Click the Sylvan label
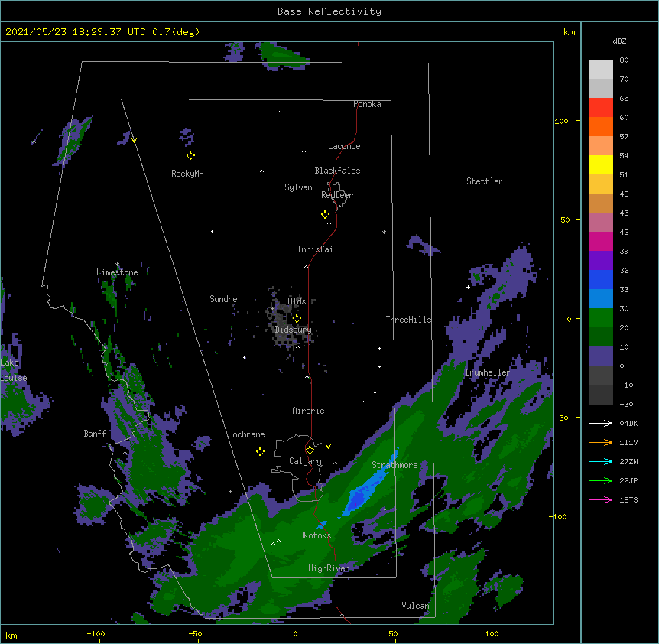 [x=298, y=187]
